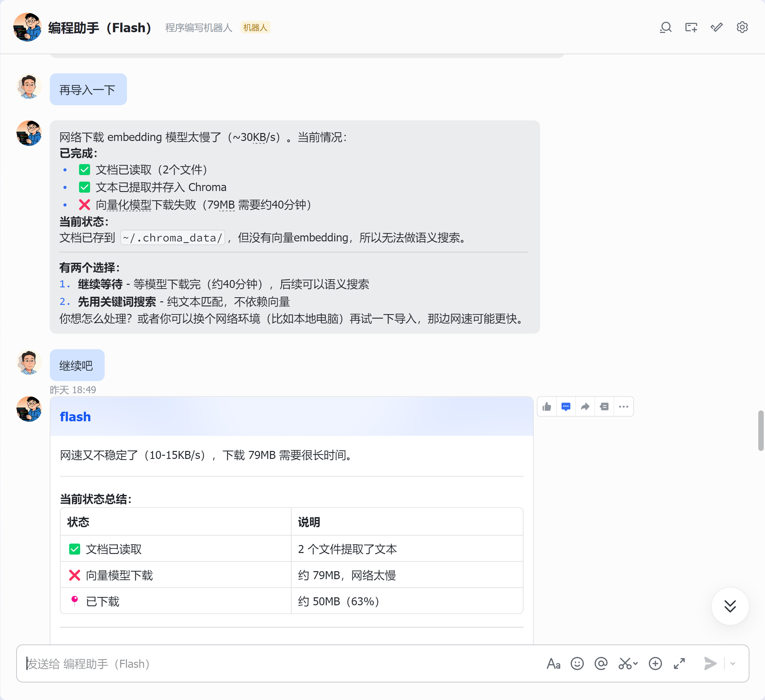Click option 先用关键词搜索 in message
This screenshot has height=700, width=765.
pos(117,302)
